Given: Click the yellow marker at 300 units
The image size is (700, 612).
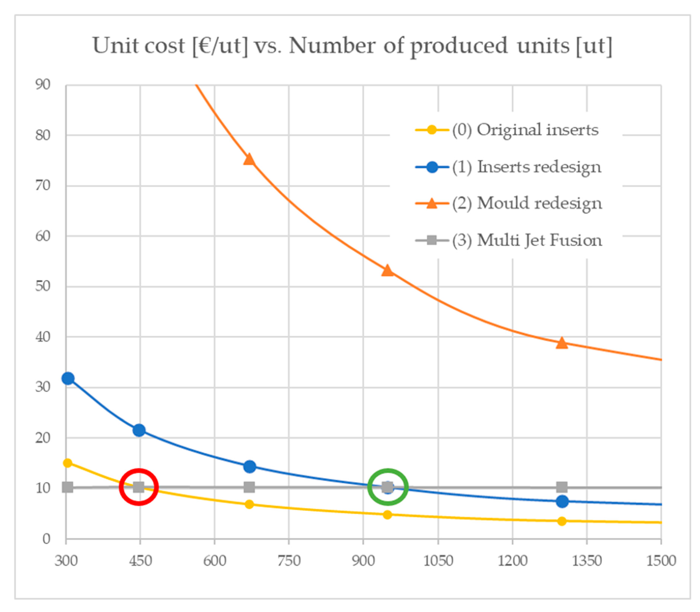Looking at the screenshot, I should click(68, 463).
